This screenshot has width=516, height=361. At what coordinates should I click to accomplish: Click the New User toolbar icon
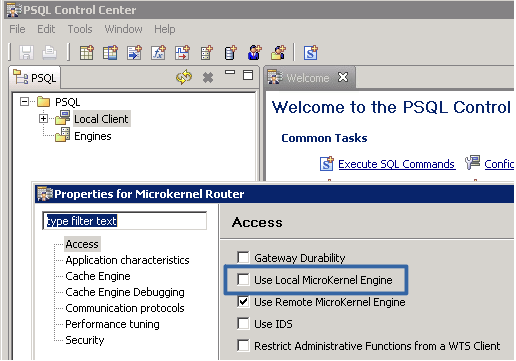point(254,53)
